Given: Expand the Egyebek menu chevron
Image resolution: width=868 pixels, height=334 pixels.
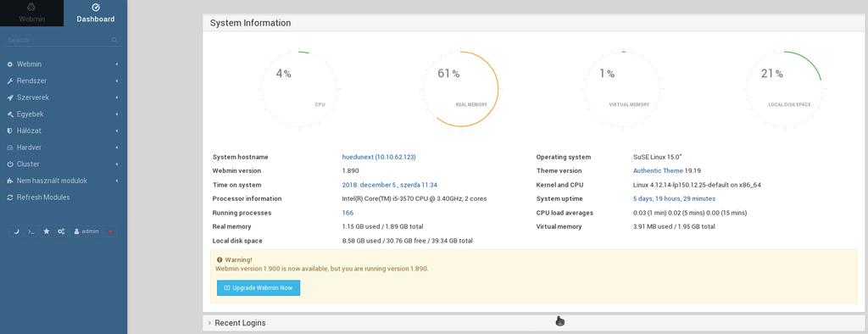Looking at the screenshot, I should (x=117, y=114).
